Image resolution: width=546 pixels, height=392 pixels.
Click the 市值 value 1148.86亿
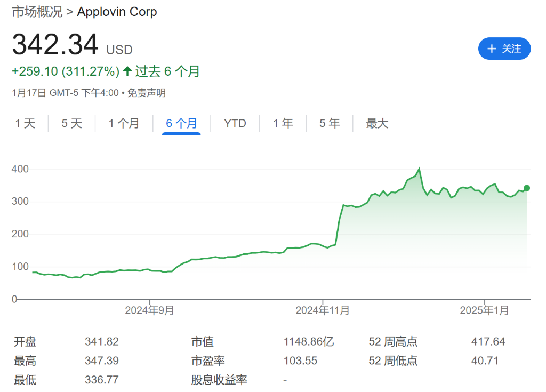click(309, 341)
